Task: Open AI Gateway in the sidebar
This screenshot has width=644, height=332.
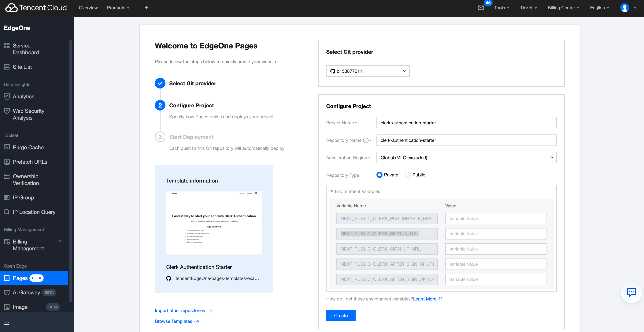Action: 26,292
